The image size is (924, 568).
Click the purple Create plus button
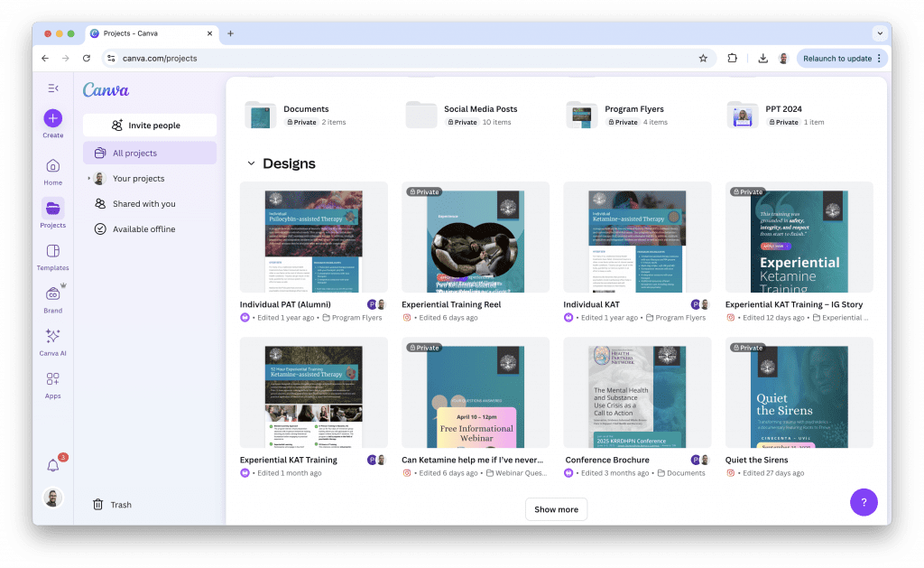pos(52,118)
